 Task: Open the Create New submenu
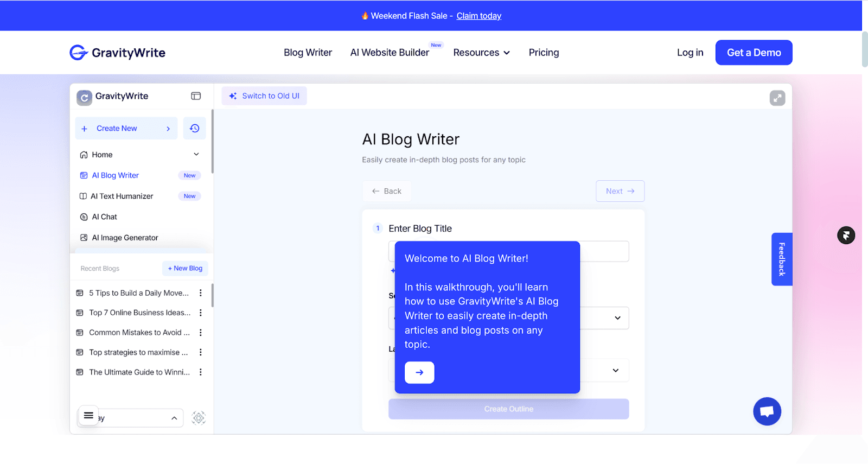pos(126,129)
